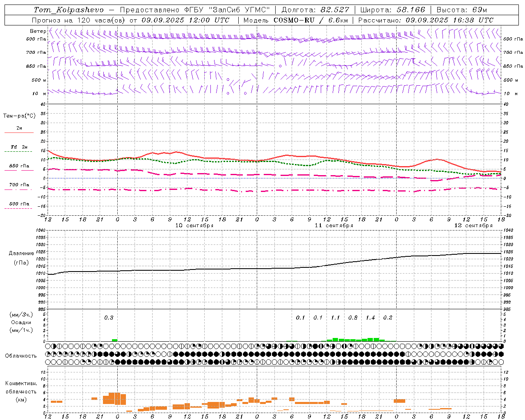Viewport: 525px width, 420px height.
Task: Click the (мм/3ч.) precipitation unit label
Action: click(x=21, y=315)
